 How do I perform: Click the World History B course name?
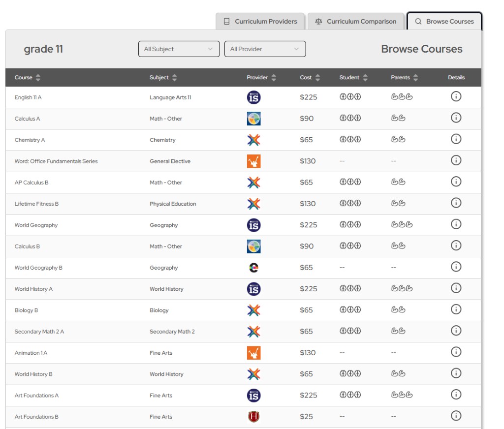coord(33,374)
